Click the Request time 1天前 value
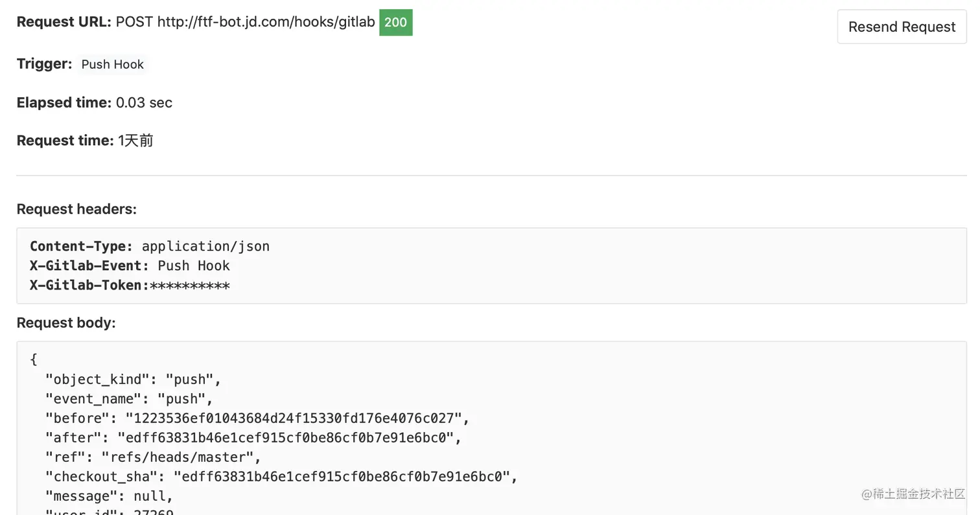This screenshot has height=515, width=980. click(x=135, y=141)
